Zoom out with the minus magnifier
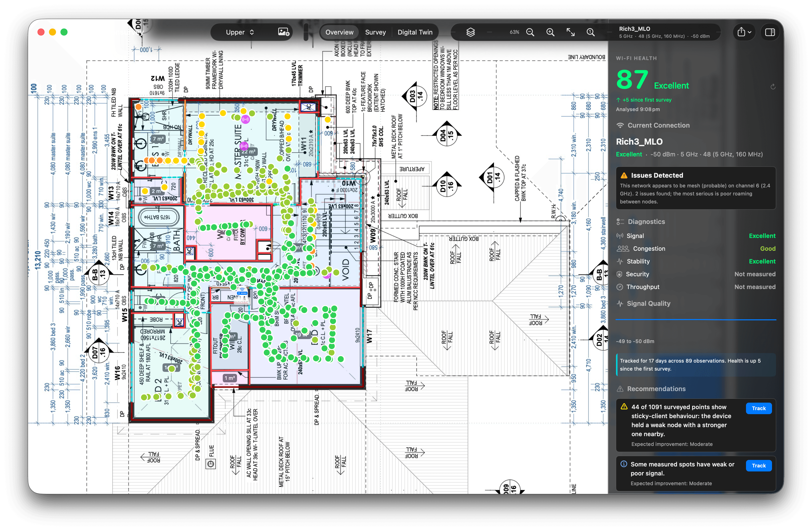 click(530, 32)
